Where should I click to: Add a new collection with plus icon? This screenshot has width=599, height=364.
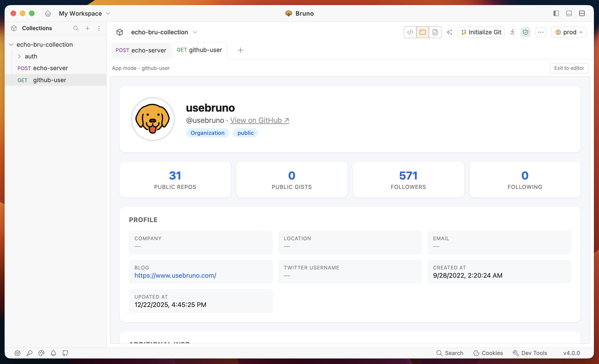[87, 28]
